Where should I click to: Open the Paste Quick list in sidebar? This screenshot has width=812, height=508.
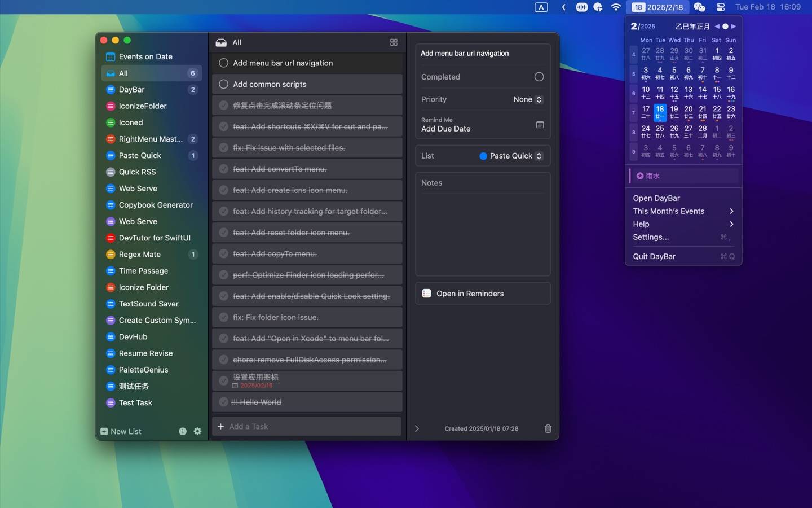tap(152, 156)
